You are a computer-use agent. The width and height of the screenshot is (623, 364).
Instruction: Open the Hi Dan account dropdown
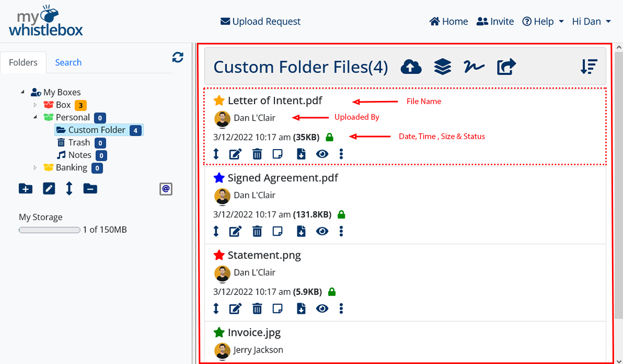591,21
